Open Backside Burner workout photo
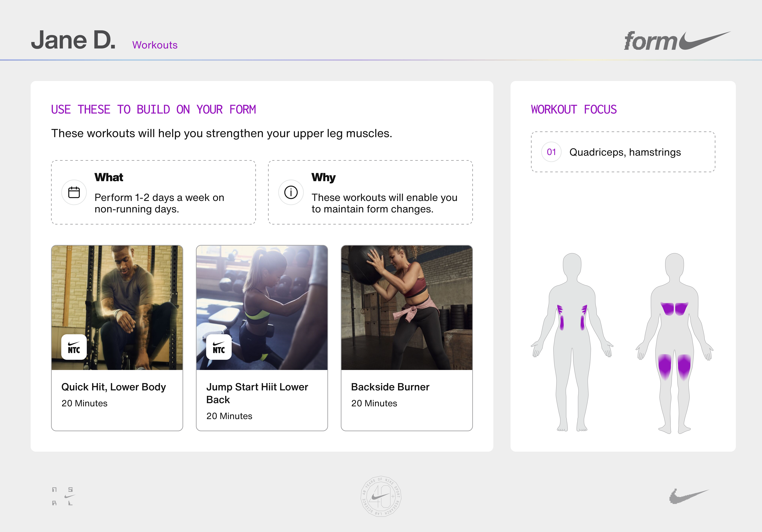The width and height of the screenshot is (762, 532). click(407, 308)
